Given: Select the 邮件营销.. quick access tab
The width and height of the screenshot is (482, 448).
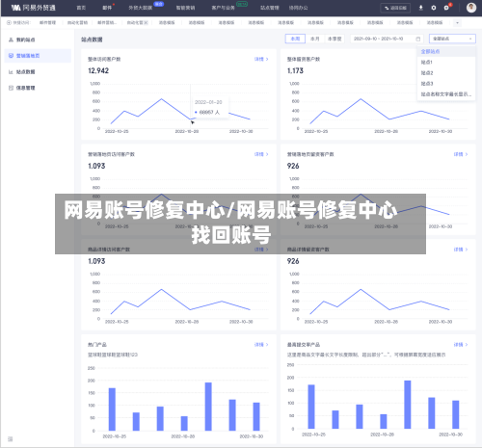Looking at the screenshot, I should (107, 22).
